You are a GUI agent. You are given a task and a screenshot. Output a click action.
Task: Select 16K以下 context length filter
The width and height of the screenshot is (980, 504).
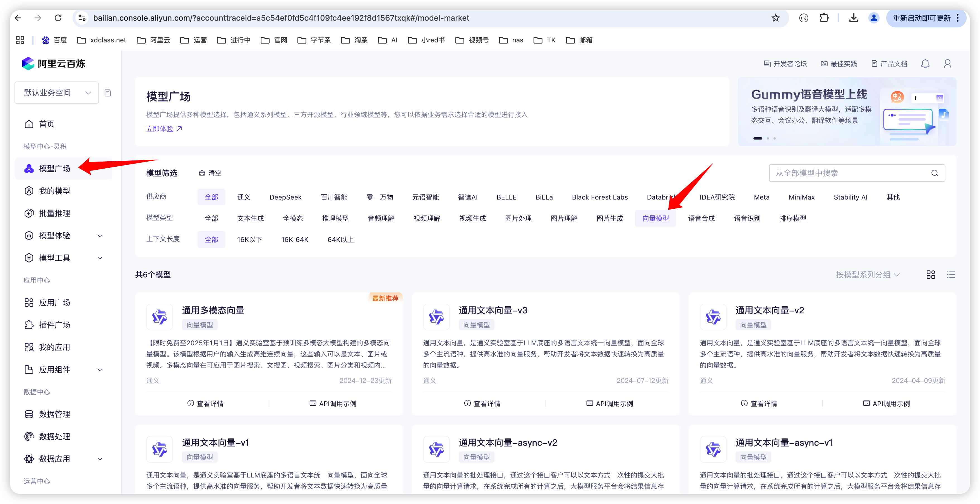tap(249, 240)
